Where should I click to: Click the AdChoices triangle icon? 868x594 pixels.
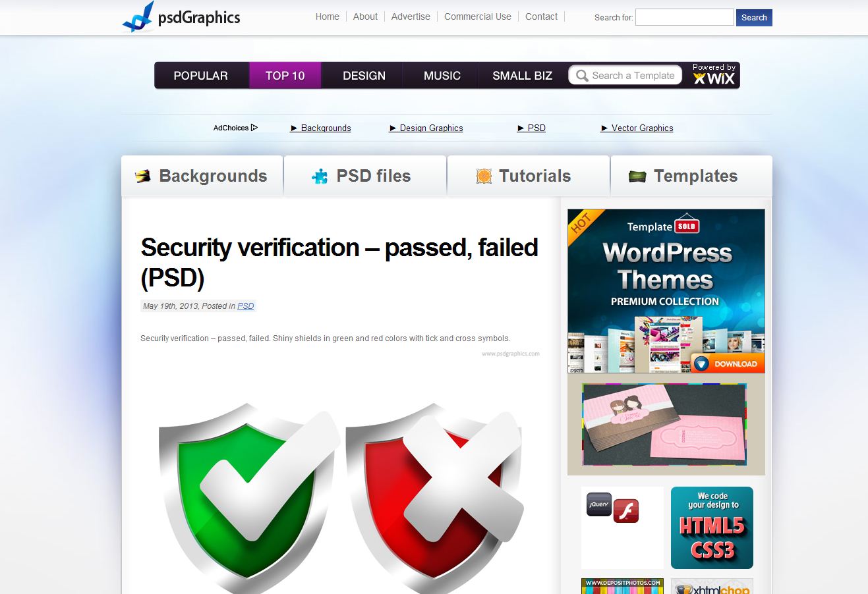tap(254, 128)
